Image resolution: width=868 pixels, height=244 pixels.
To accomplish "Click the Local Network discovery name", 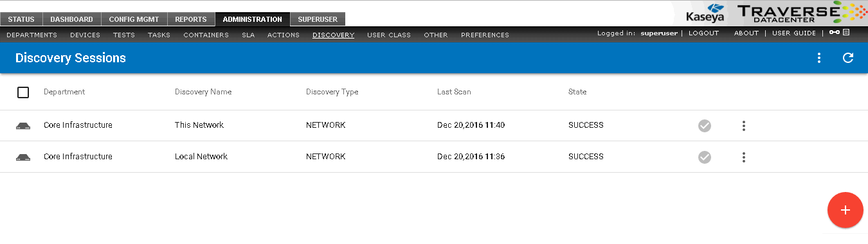I will point(201,157).
